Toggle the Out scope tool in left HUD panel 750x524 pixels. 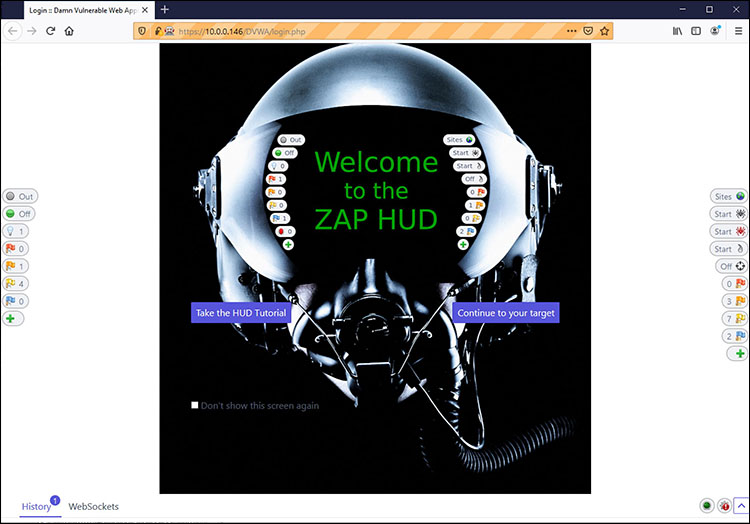click(20, 196)
